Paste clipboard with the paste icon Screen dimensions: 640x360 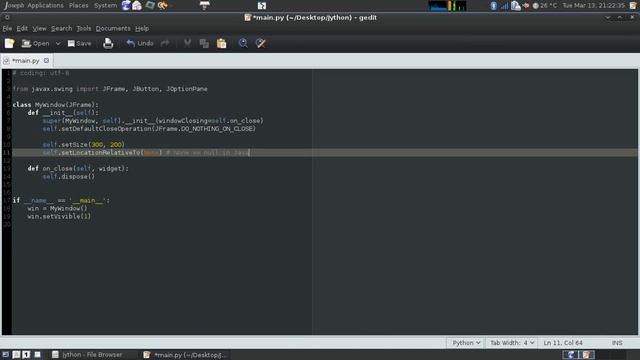click(222, 43)
